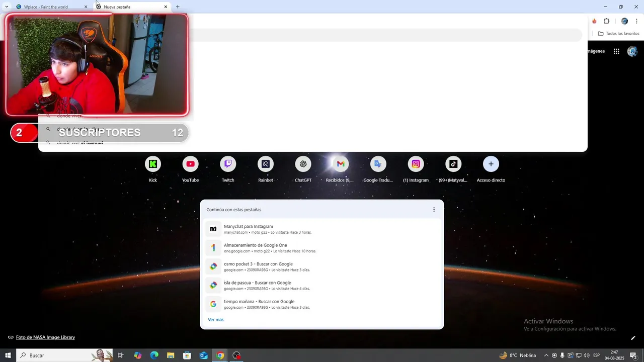
Task: Open isla de pascua search entry
Action: (322, 286)
